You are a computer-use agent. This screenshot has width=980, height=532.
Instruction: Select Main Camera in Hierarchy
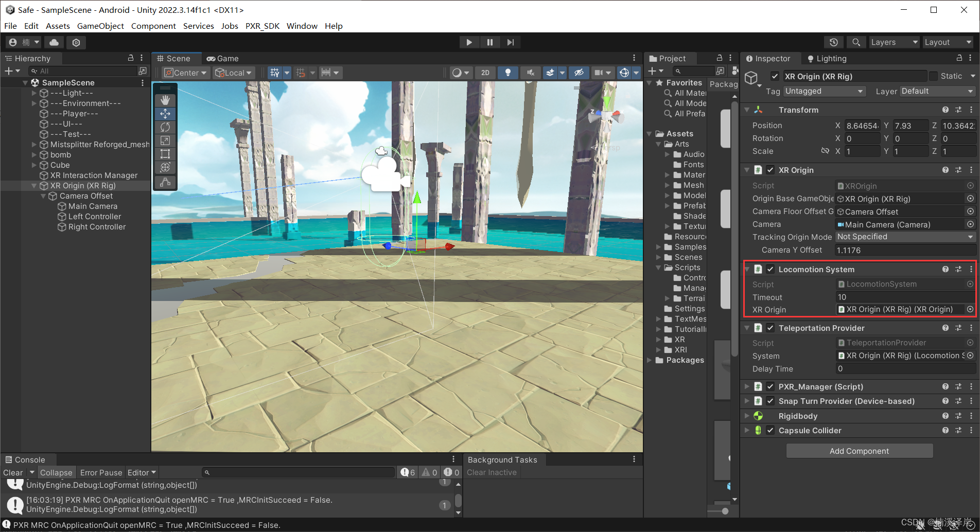coord(93,206)
